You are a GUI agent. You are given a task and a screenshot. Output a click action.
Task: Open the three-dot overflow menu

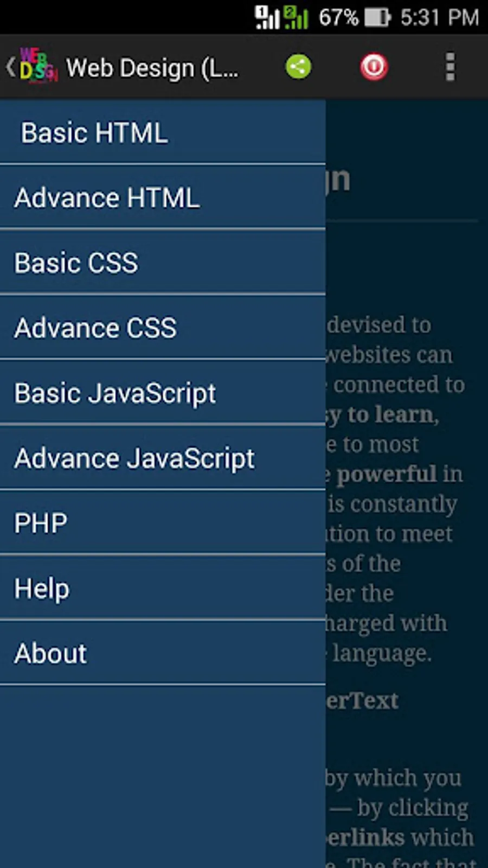[450, 67]
